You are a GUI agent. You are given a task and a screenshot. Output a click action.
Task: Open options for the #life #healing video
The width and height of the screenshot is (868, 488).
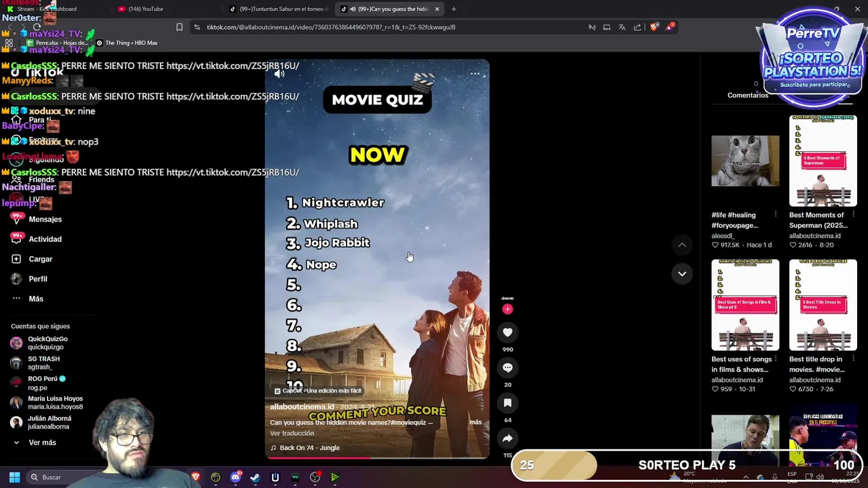[776, 215]
